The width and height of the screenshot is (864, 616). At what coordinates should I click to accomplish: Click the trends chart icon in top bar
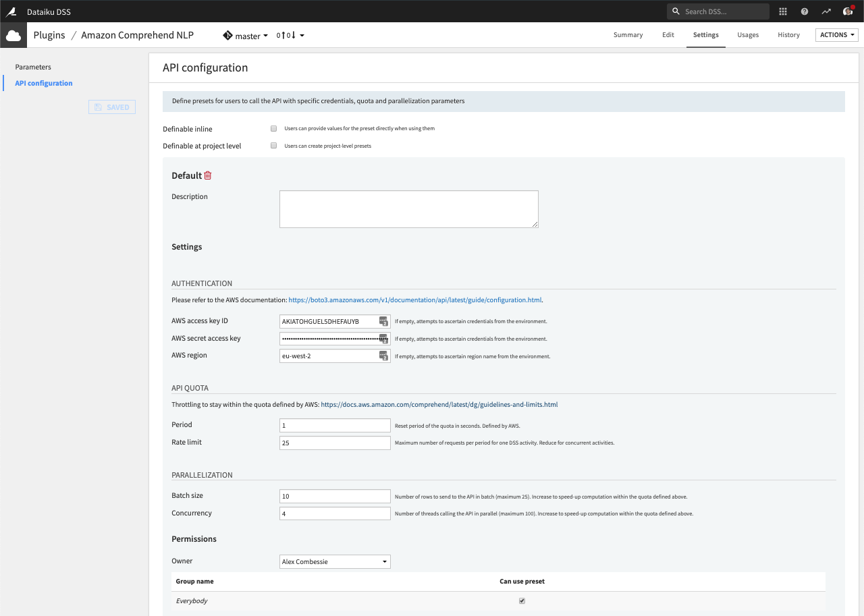[826, 11]
